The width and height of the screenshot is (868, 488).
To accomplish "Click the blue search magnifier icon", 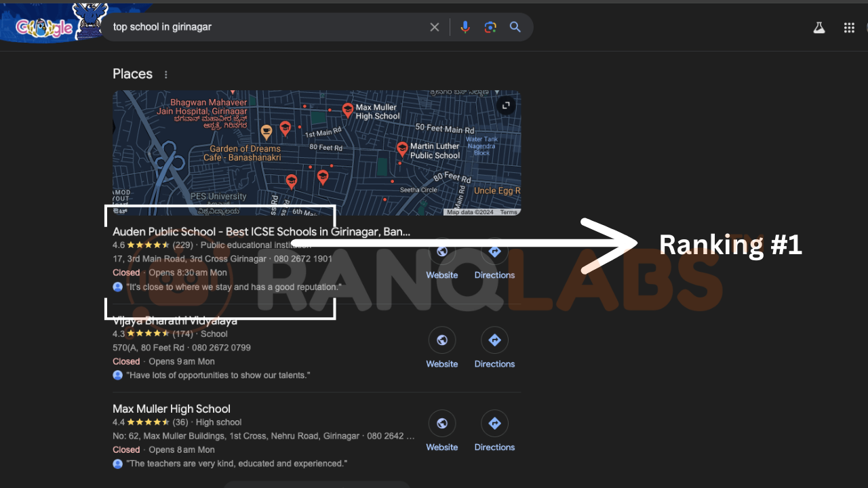I will [x=515, y=27].
